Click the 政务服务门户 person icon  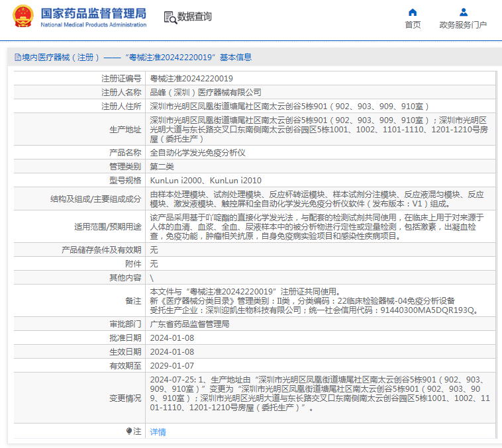[x=464, y=12]
